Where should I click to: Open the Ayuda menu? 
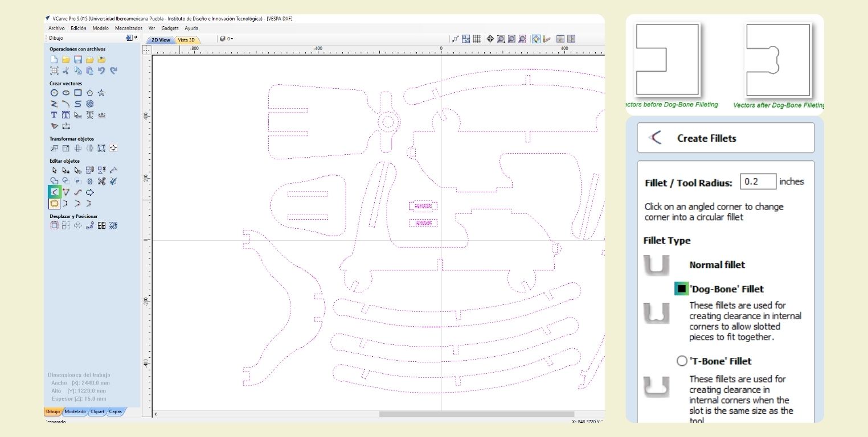[x=191, y=28]
